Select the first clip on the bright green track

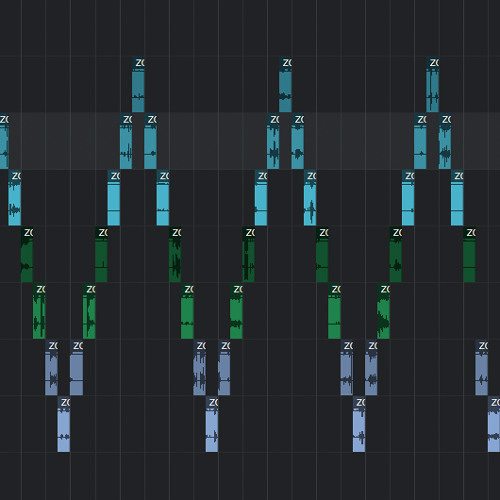coord(39,311)
